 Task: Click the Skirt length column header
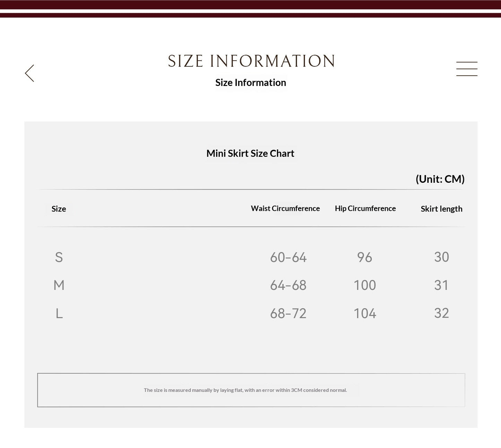click(441, 209)
